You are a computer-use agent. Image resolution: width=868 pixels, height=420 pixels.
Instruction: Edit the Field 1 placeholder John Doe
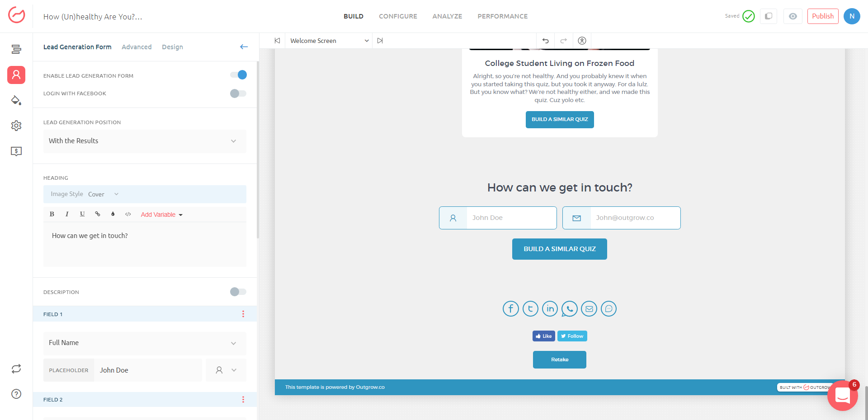click(x=148, y=370)
